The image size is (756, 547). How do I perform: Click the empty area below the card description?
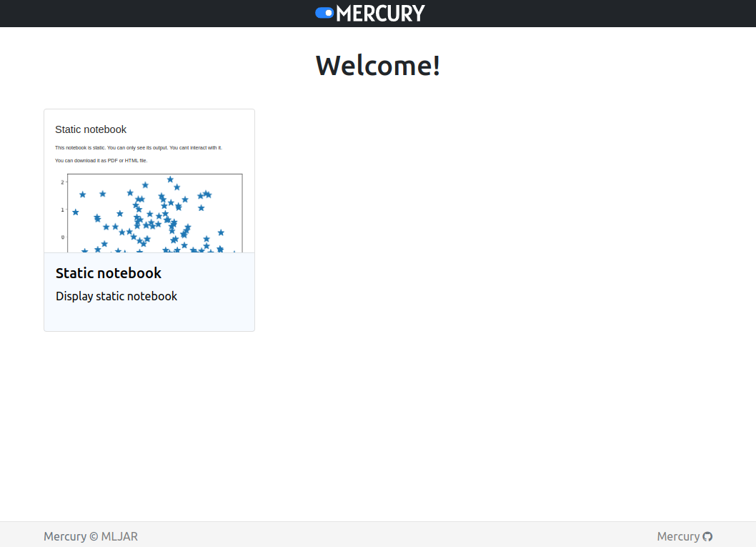pos(149,317)
